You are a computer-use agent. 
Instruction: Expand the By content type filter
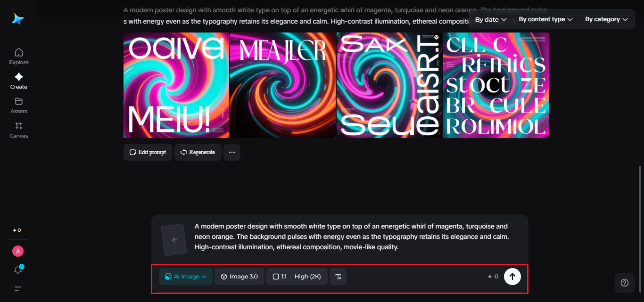[x=545, y=19]
